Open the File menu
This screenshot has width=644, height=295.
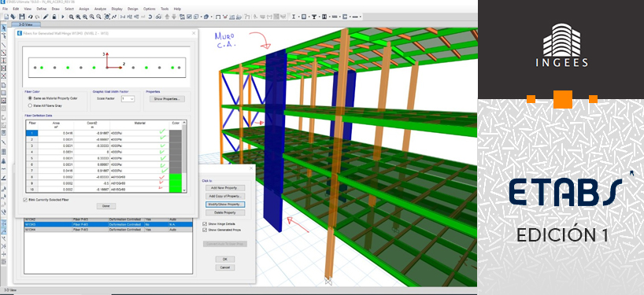[x=5, y=9]
